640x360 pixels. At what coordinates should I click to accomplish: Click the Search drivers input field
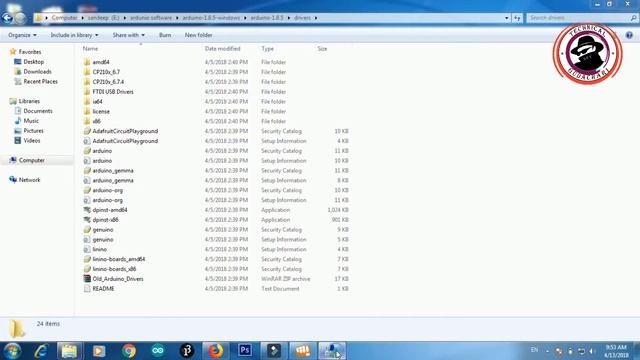(578, 18)
